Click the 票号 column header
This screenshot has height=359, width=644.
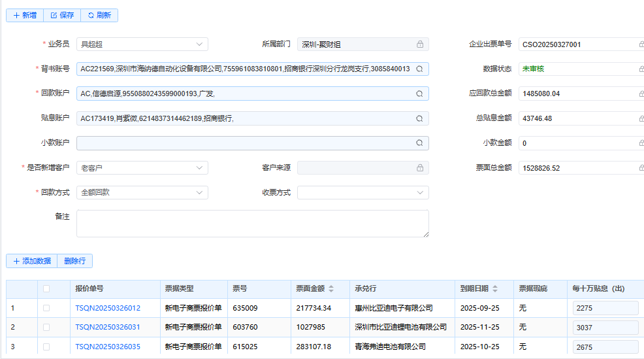point(259,288)
